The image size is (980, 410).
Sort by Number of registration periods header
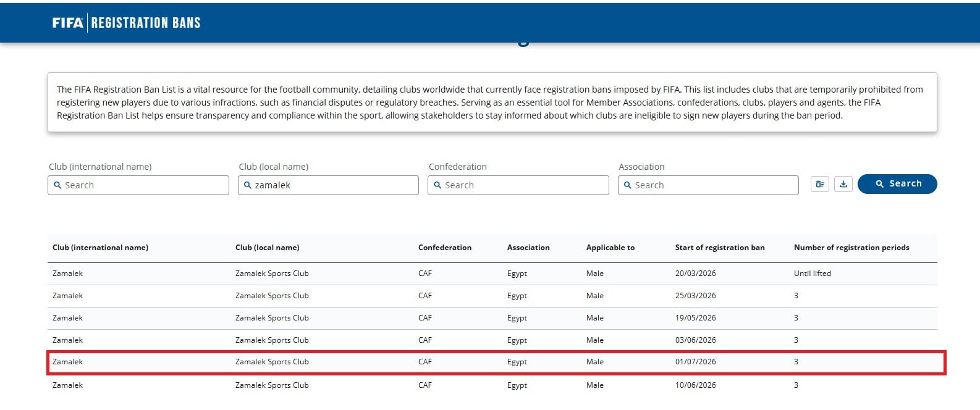point(851,248)
